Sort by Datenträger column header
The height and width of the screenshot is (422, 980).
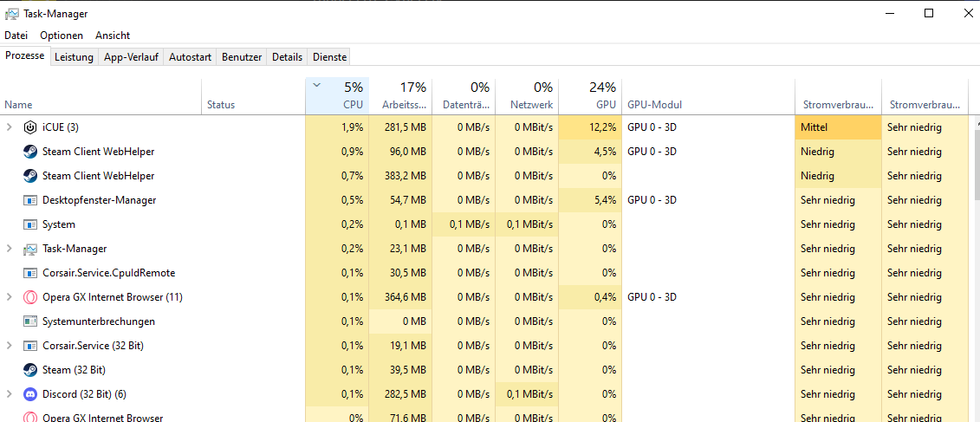(464, 96)
